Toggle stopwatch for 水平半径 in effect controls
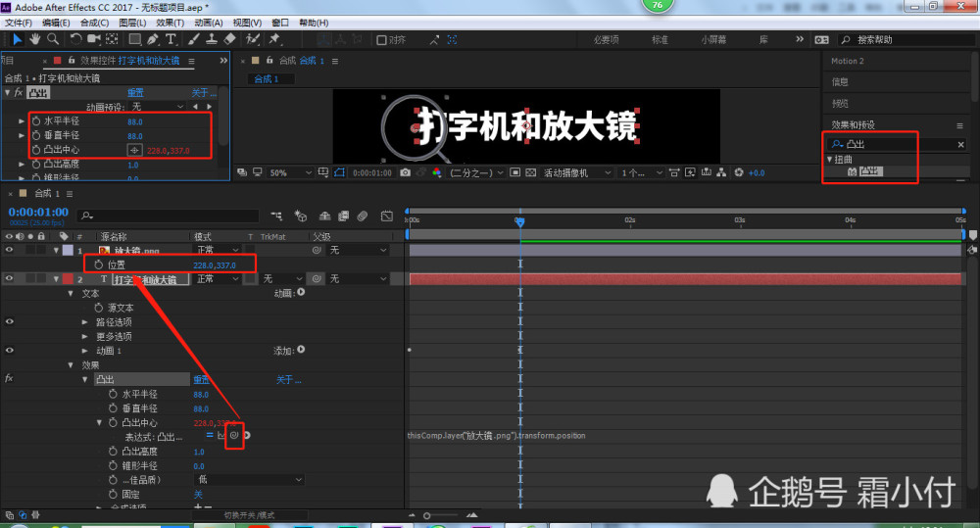This screenshot has width=980, height=528. click(36, 121)
